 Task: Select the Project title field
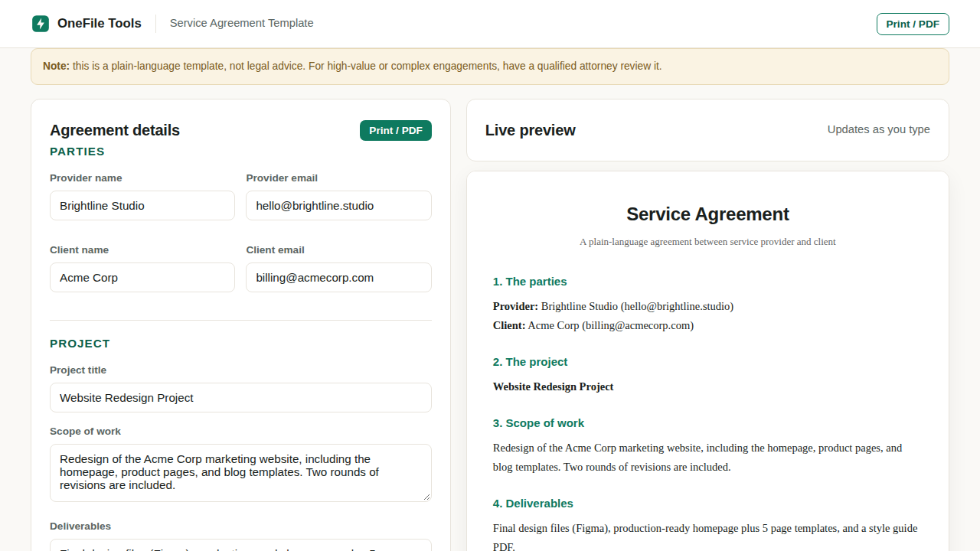pos(240,397)
